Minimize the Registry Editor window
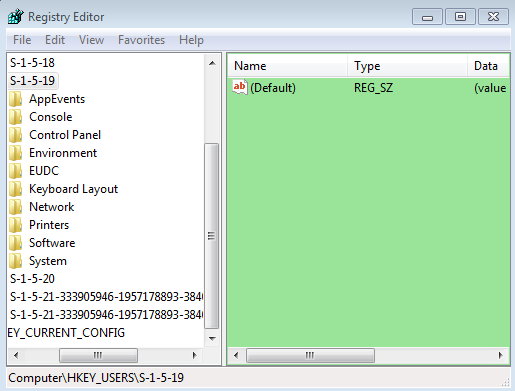 pyautogui.click(x=427, y=17)
